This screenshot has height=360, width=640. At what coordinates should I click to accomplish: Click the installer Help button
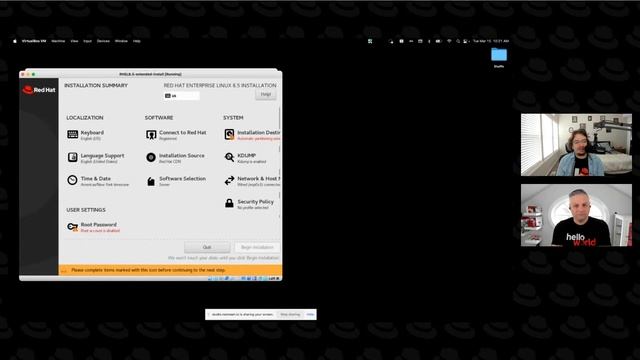point(266,95)
